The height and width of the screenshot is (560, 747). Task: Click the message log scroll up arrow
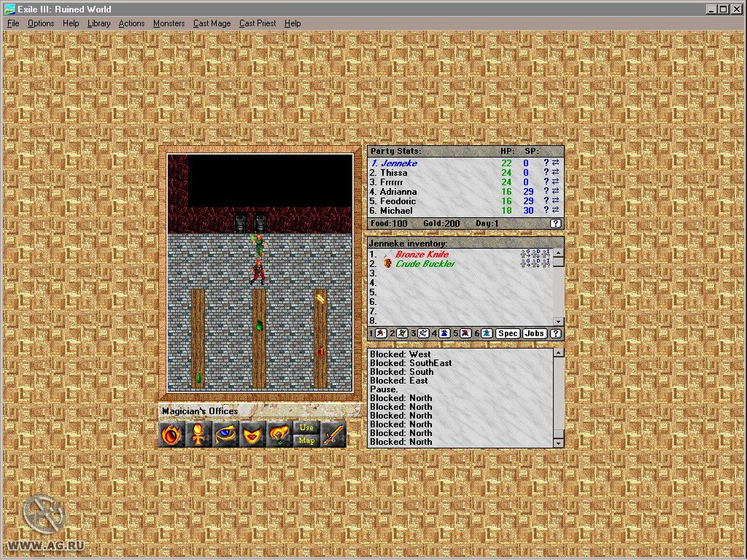pos(558,353)
